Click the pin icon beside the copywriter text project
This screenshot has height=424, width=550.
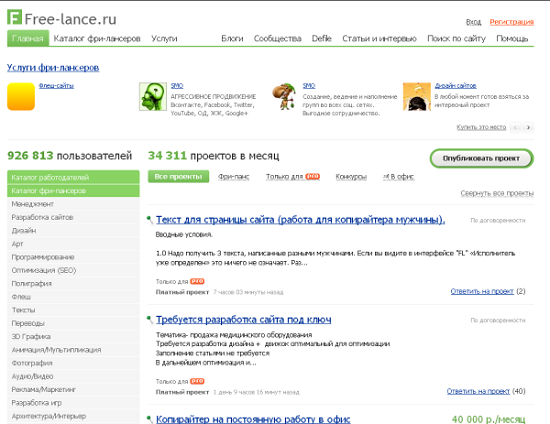coord(150,220)
